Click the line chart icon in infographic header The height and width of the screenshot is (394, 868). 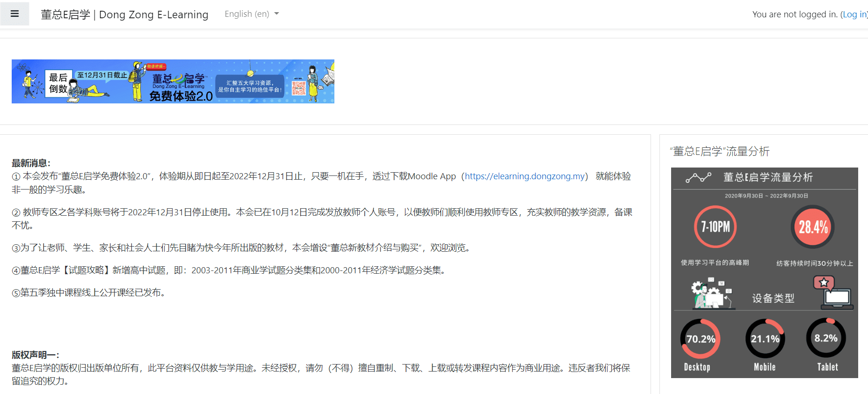[698, 177]
